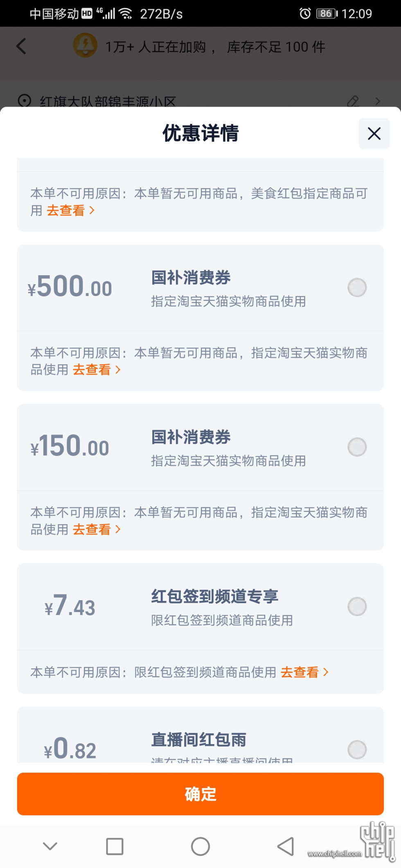Select the ¥0.82 直播间红包雨 radio button

point(357,749)
